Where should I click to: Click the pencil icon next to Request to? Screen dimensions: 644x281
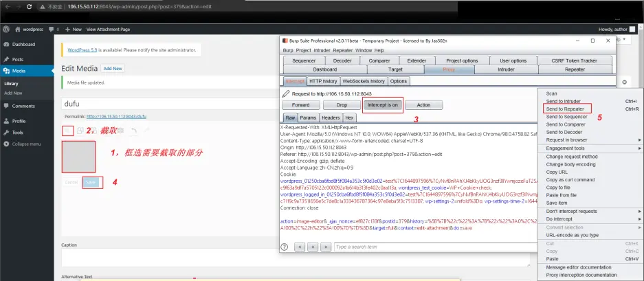click(286, 93)
